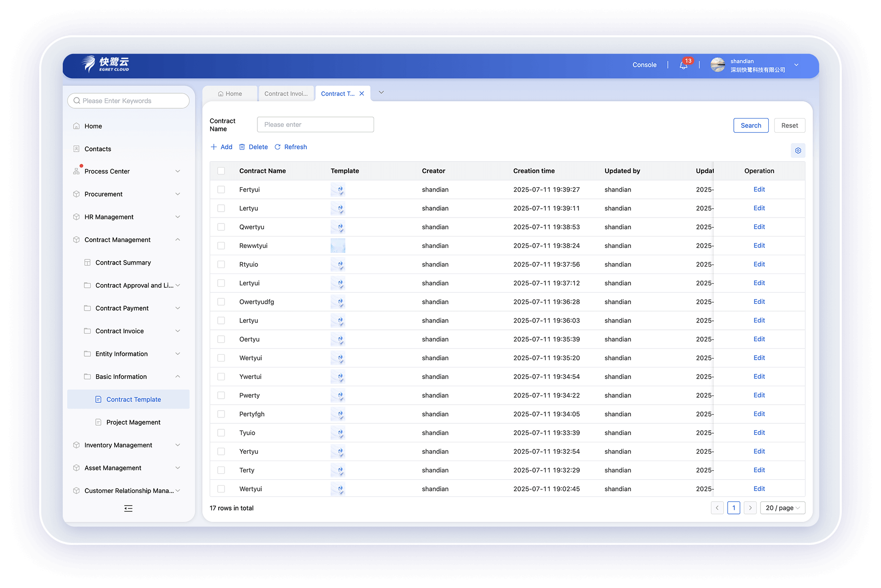881x588 pixels.
Task: Click the Refresh icon in the toolbar
Action: click(x=278, y=147)
